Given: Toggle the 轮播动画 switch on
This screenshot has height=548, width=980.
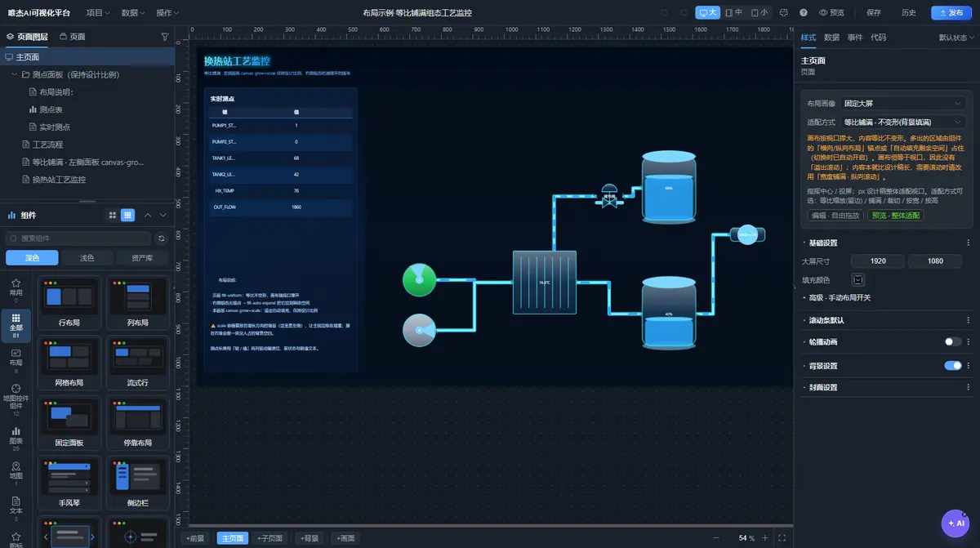Looking at the screenshot, I should tap(952, 342).
